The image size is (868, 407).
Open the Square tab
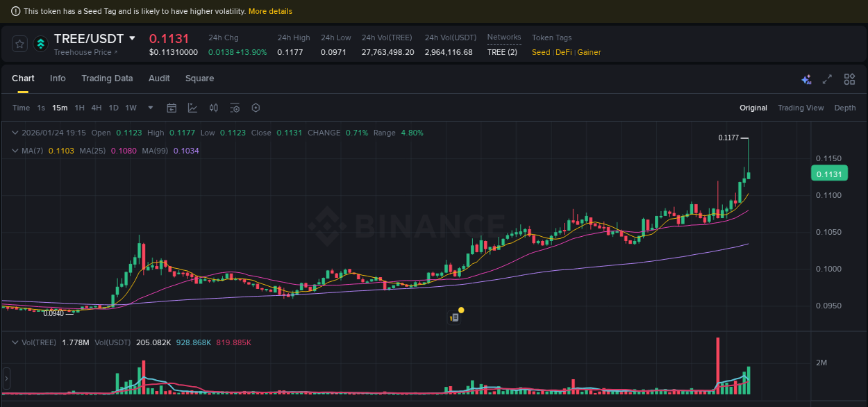[199, 78]
